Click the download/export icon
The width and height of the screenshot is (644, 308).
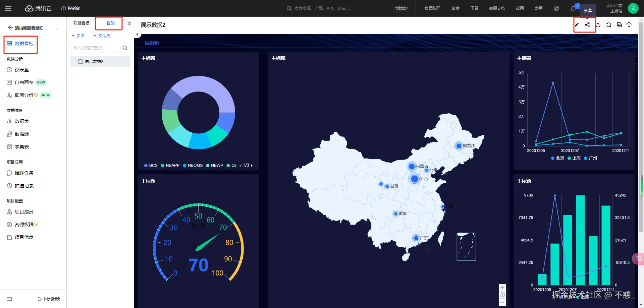click(629, 25)
